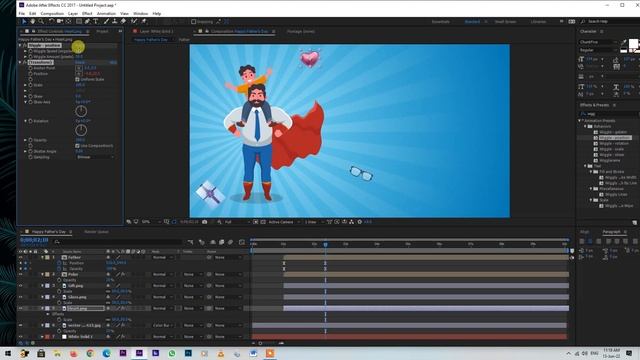Click the Draft 3D icon in timeline
This screenshot has width=640, height=360.
pyautogui.click(x=202, y=242)
